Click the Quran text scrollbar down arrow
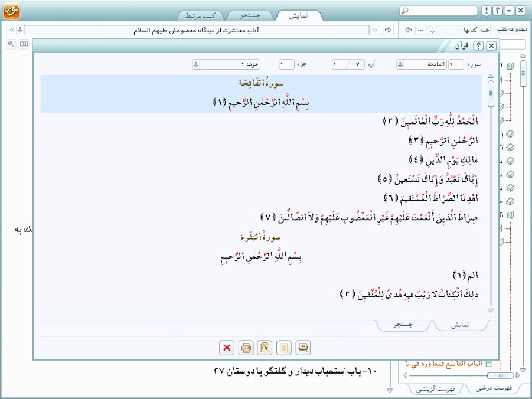Image resolution: width=532 pixels, height=399 pixels. point(491,310)
